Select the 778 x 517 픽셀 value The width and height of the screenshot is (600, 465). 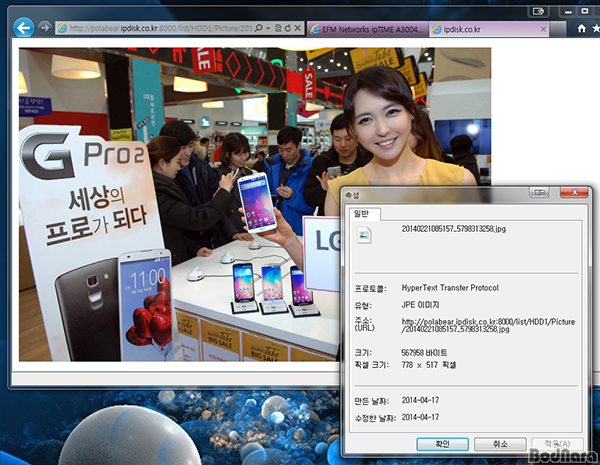point(429,365)
